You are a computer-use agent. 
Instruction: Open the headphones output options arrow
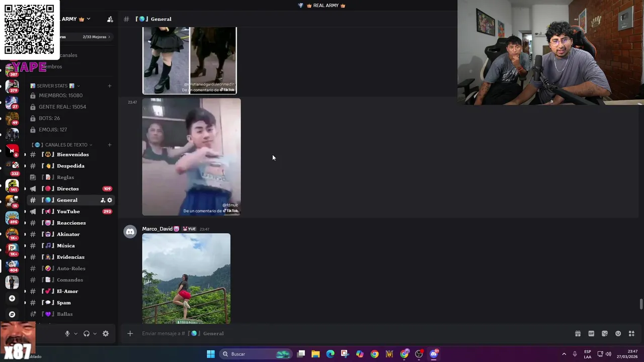coord(95,333)
